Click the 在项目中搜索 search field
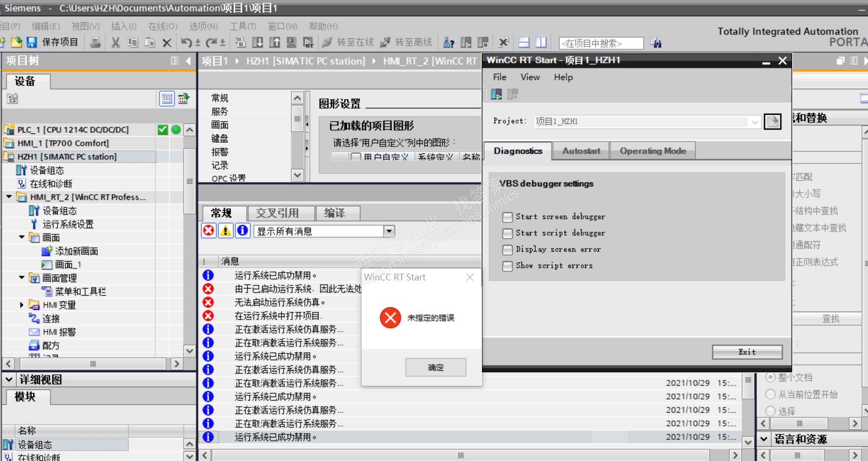The height and width of the screenshot is (461, 868). [x=601, y=43]
